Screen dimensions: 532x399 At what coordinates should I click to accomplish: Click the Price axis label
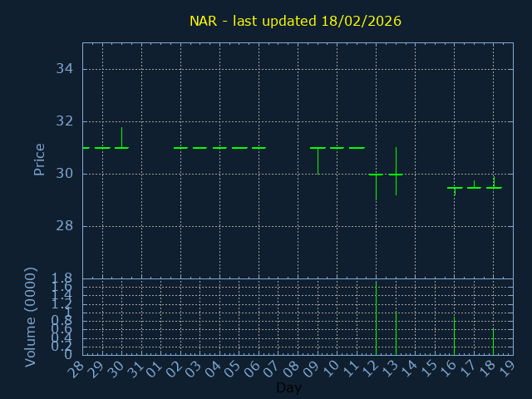point(39,159)
